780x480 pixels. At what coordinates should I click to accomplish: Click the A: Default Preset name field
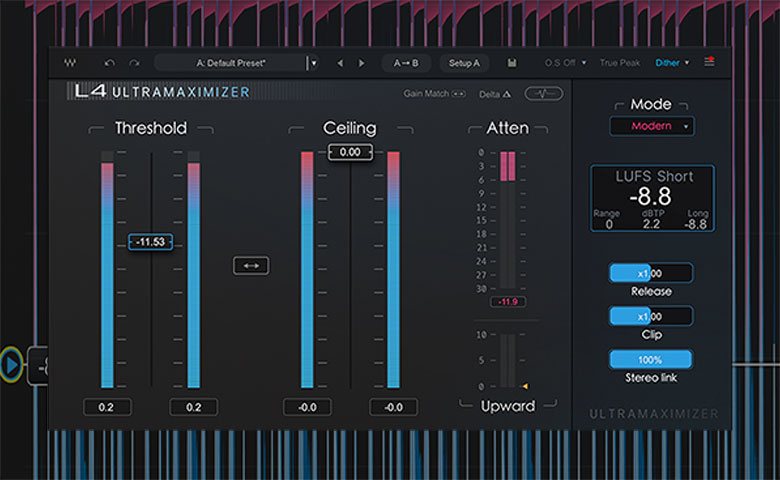click(x=231, y=63)
